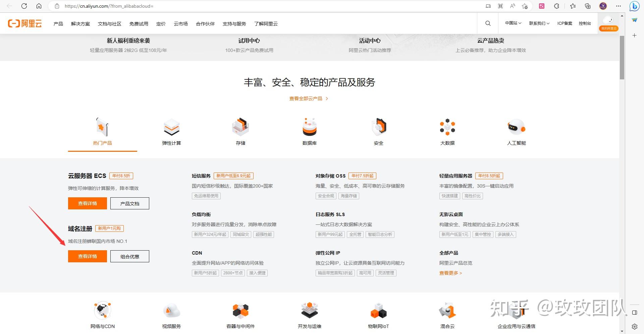Expand the 中国站 region dropdown
This screenshot has width=644, height=334.
[513, 23]
